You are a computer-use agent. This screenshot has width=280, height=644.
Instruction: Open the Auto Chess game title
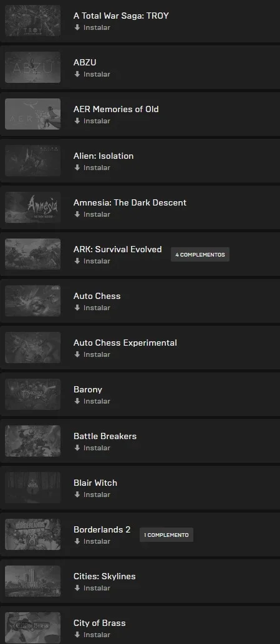click(x=97, y=296)
